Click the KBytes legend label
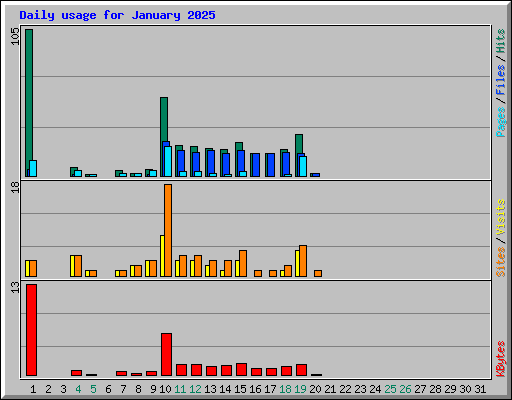 (x=500, y=359)
